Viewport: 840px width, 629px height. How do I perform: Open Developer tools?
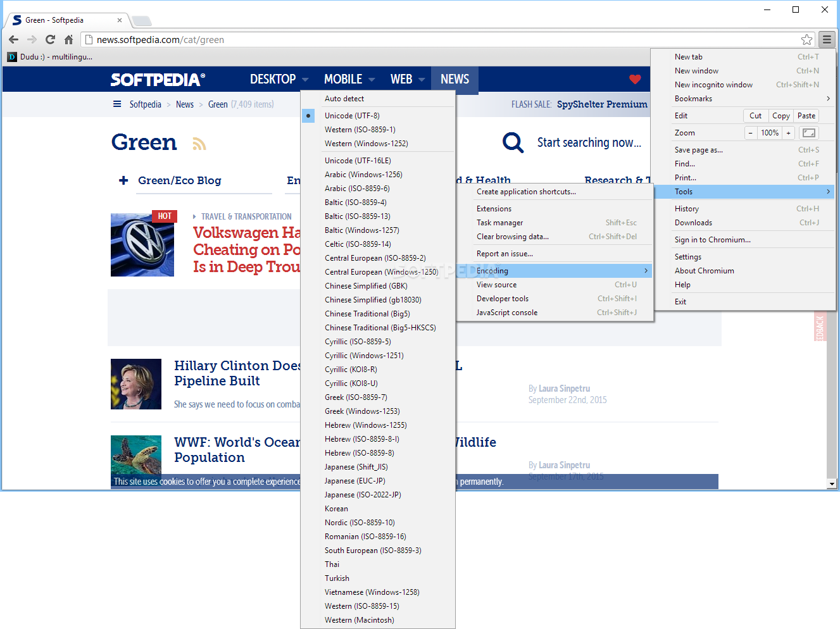pos(555,299)
